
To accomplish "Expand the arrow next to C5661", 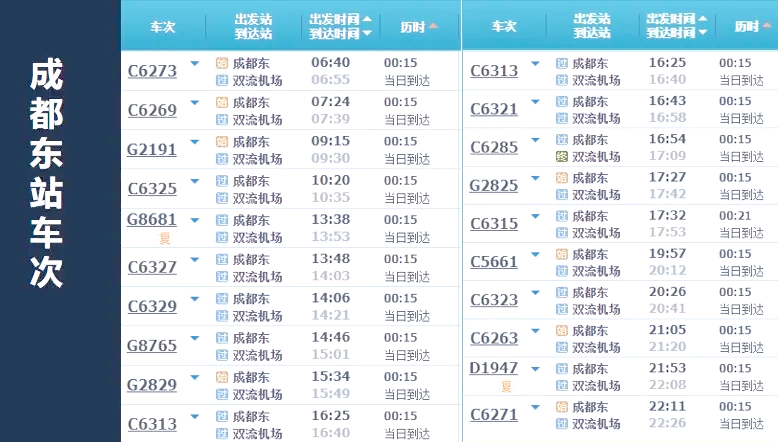I will click(535, 254).
